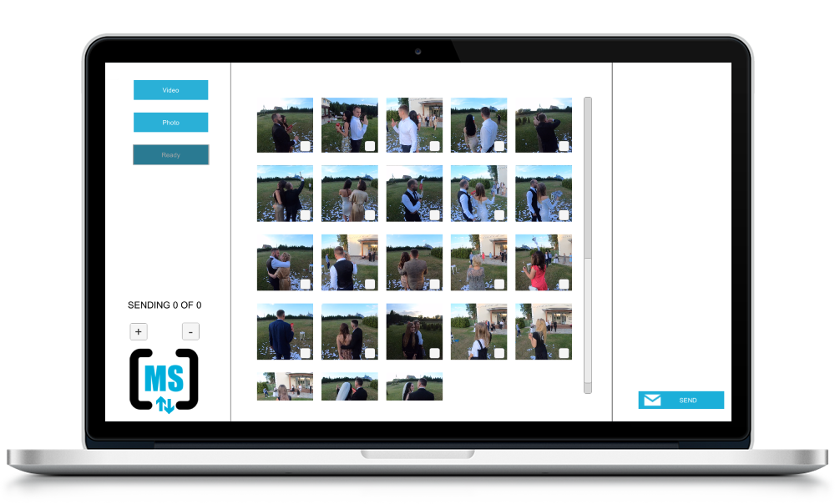The image size is (835, 504).
Task: Click the photo gallery vertical scrollbar thumb
Action: pyautogui.click(x=588, y=175)
